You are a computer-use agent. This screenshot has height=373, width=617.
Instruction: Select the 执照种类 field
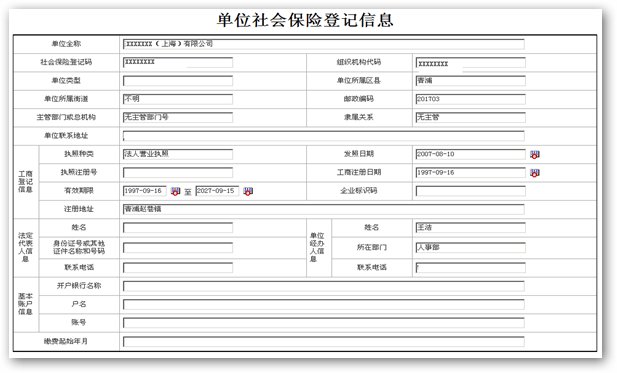pos(178,154)
